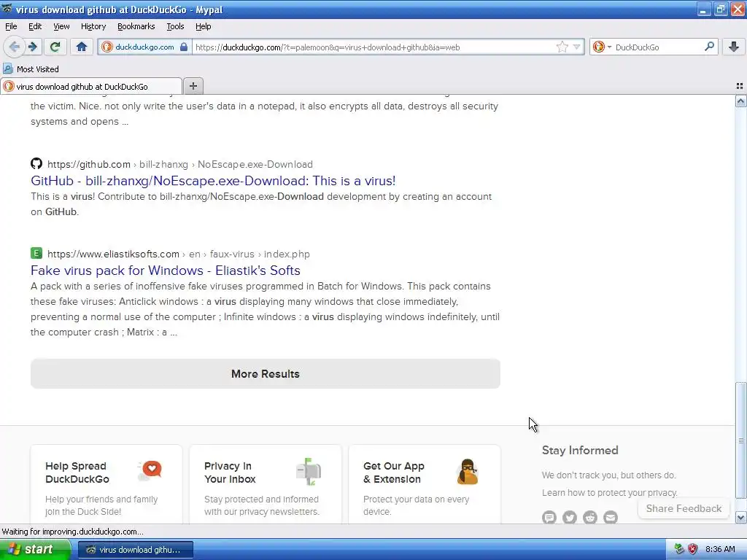The width and height of the screenshot is (747, 560).
Task: Load More Results
Action: (266, 374)
